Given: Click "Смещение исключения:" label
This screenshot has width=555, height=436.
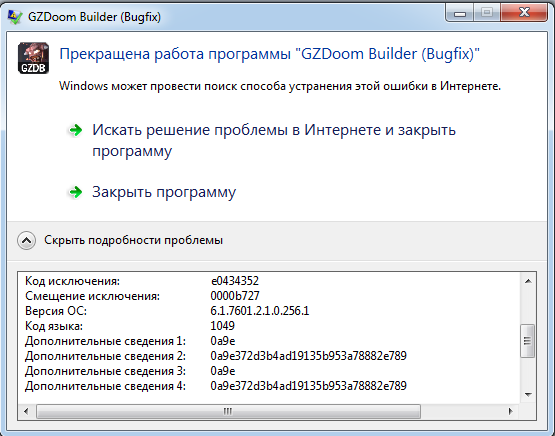Looking at the screenshot, I should (92, 296).
